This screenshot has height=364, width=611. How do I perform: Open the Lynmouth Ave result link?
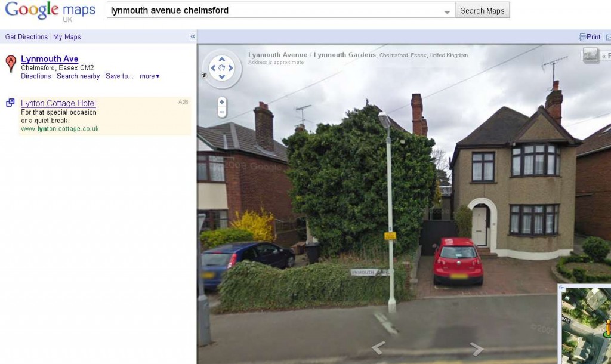[x=50, y=59]
